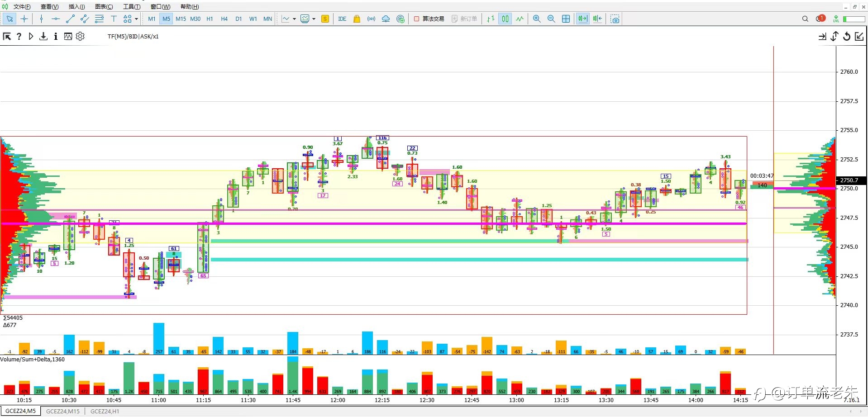
Task: Toggle chart auto-scroll to end
Action: coord(582,19)
